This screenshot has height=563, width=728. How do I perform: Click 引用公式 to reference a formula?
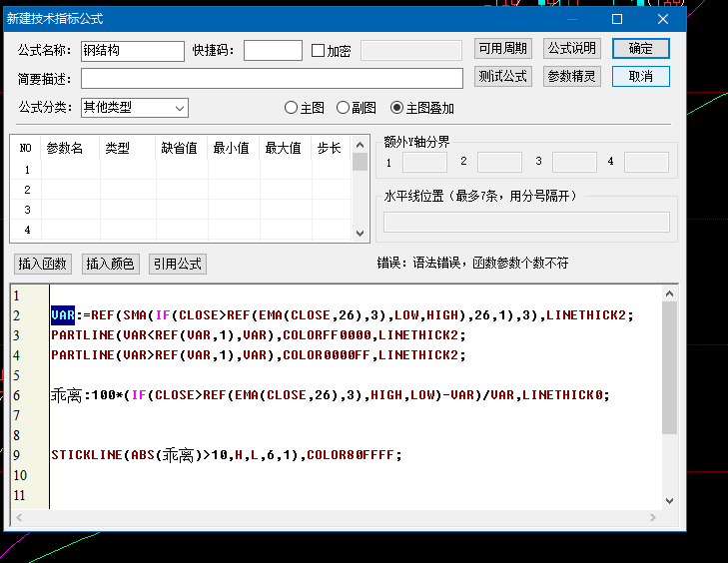(177, 264)
